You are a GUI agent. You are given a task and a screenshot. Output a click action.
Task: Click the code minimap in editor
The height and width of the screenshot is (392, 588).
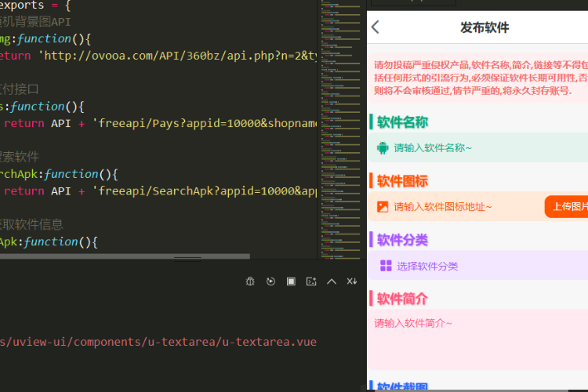tap(341, 118)
